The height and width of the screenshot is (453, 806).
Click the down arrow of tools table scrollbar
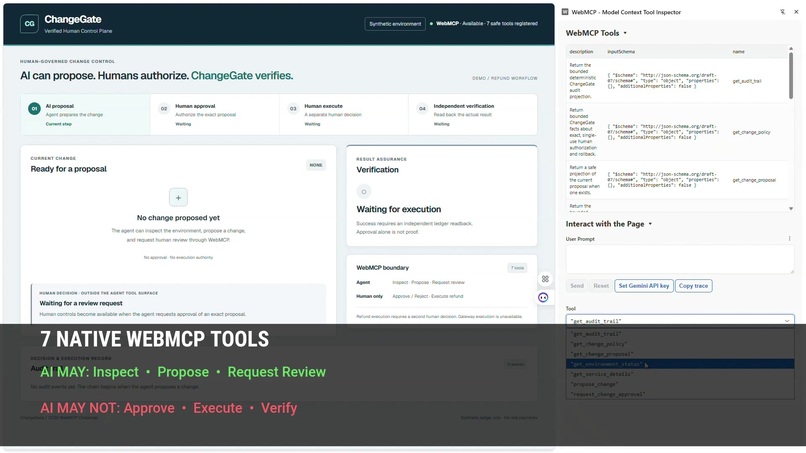pos(791,208)
